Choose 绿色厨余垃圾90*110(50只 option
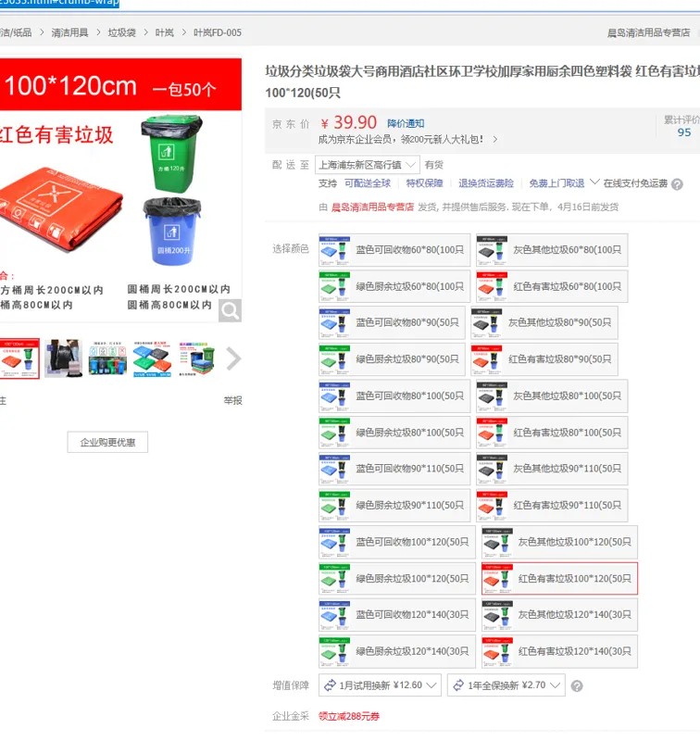The height and width of the screenshot is (741, 700). [x=394, y=506]
